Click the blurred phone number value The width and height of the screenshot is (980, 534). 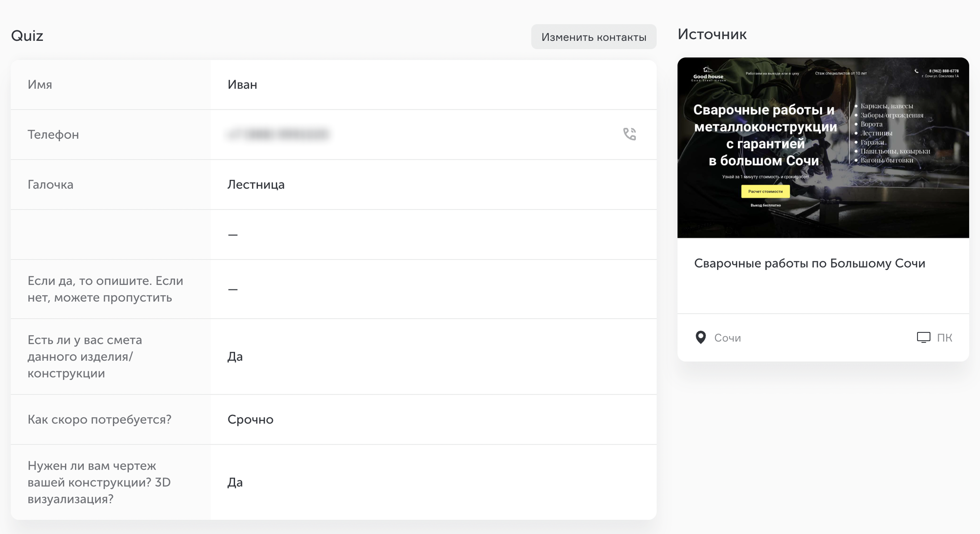[x=278, y=134]
